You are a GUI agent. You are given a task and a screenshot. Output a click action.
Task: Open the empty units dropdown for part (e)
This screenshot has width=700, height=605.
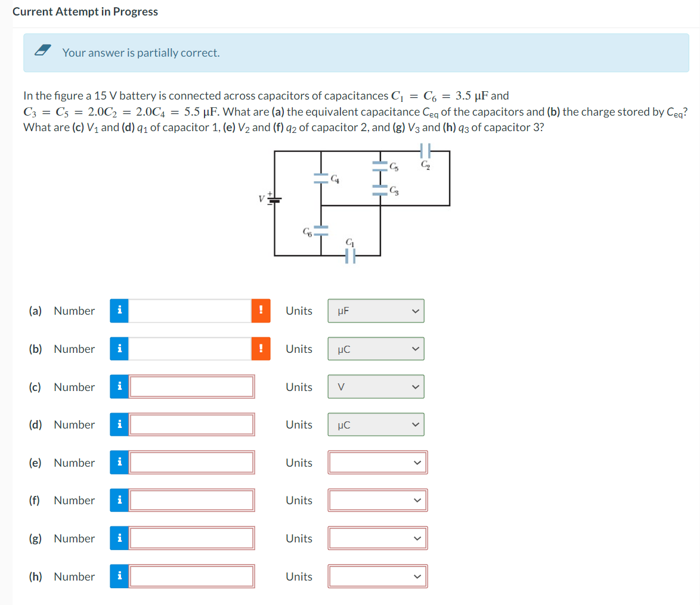pos(377,463)
